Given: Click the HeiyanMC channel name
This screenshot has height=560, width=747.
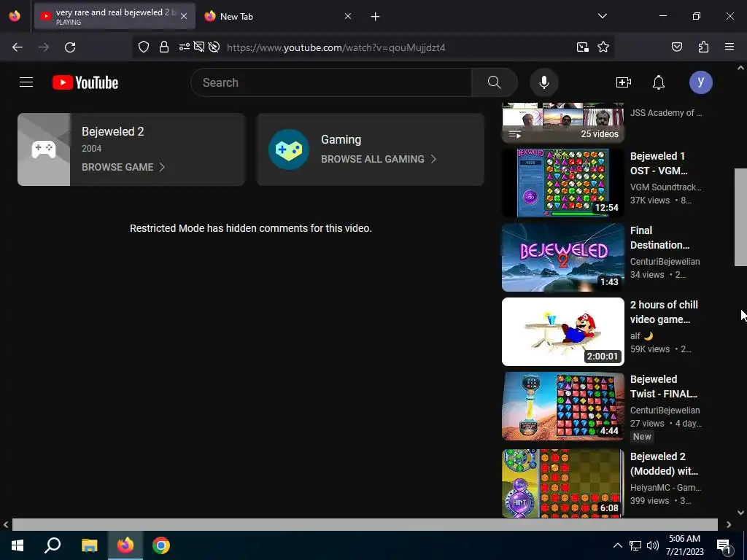Looking at the screenshot, I should pyautogui.click(x=665, y=488).
